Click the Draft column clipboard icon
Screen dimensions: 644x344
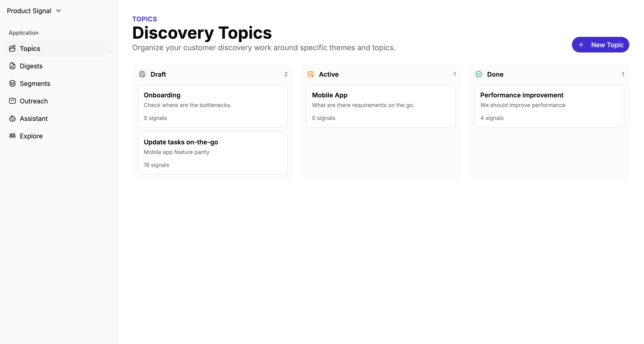coord(142,74)
